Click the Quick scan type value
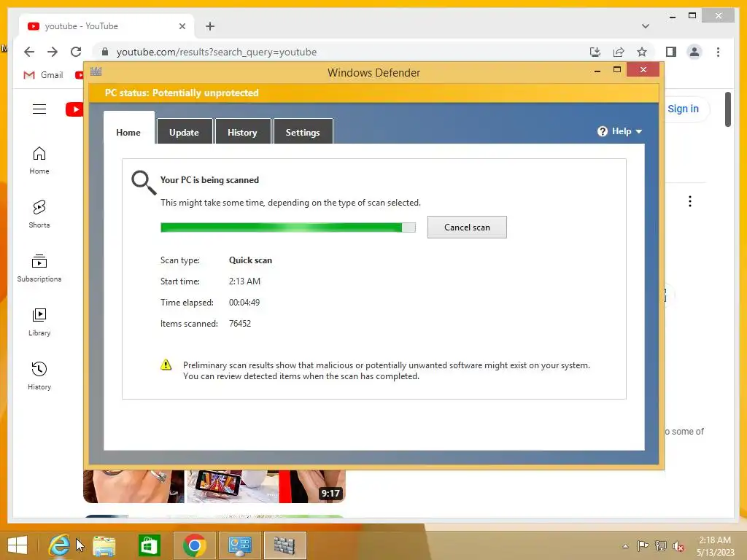Screen dimensions: 747x560 click(x=251, y=260)
